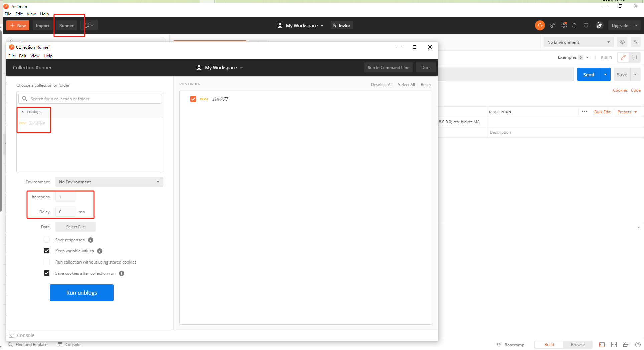The height and width of the screenshot is (350, 644).
Task: Open Docs button in Collection Runner
Action: pyautogui.click(x=426, y=67)
